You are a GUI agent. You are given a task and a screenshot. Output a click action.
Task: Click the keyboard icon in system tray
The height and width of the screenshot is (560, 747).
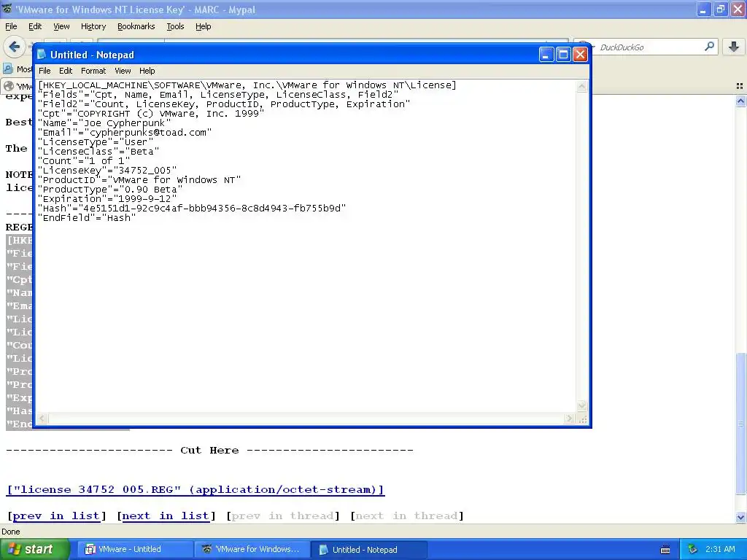tap(665, 550)
